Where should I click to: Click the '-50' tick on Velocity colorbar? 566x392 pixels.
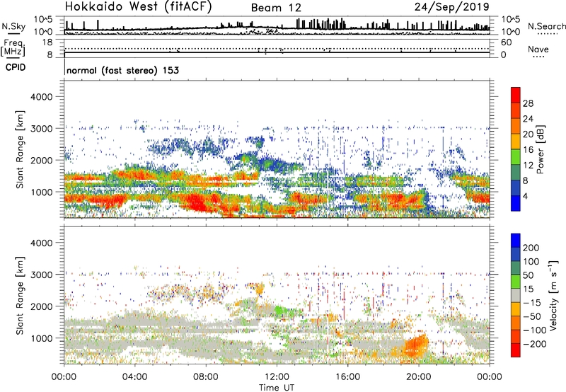coord(532,316)
